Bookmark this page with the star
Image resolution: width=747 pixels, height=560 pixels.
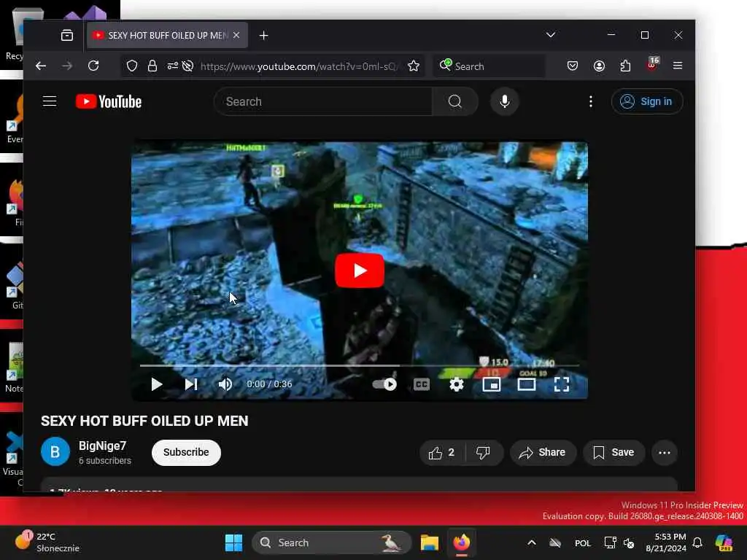(x=414, y=66)
